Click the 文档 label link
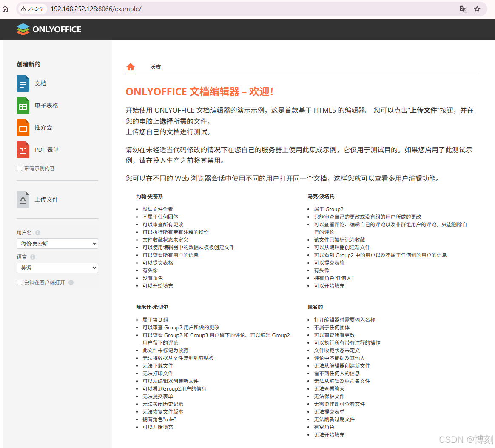The width and height of the screenshot is (495, 448). tap(40, 83)
